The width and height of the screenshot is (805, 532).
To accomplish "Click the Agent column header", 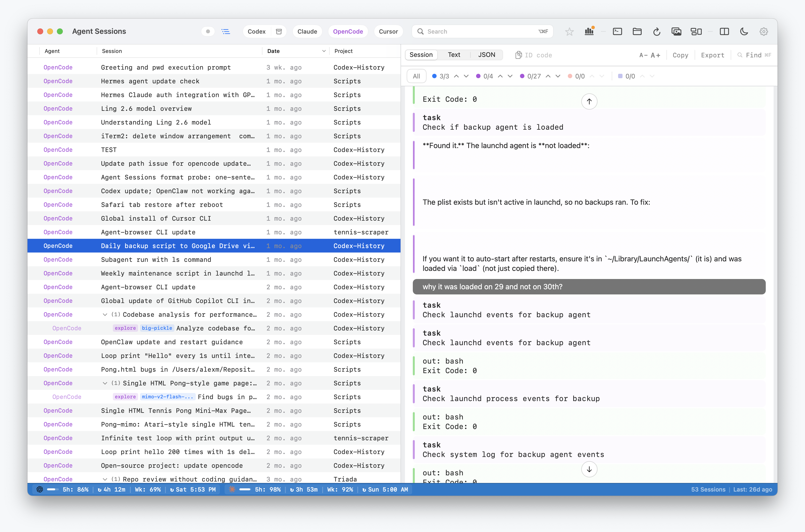I will tap(52, 51).
